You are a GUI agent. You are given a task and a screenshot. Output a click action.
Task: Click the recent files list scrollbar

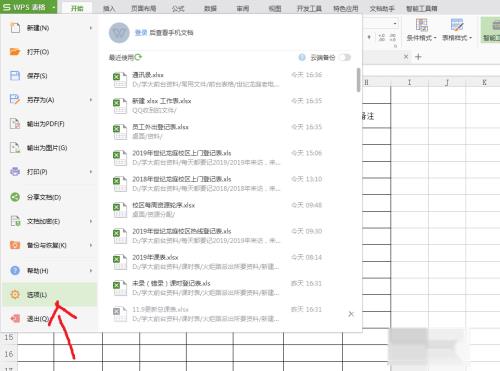[x=358, y=80]
